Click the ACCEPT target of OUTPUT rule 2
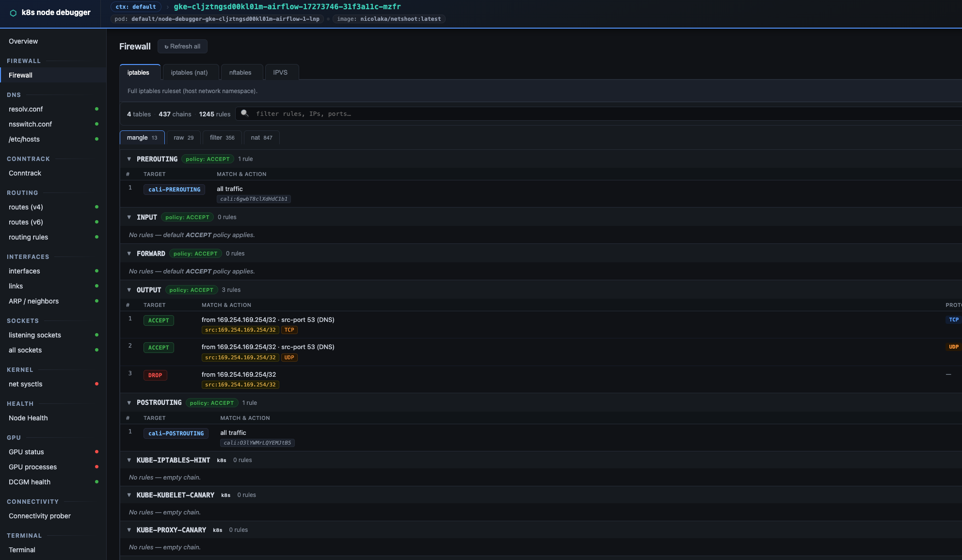 159,348
